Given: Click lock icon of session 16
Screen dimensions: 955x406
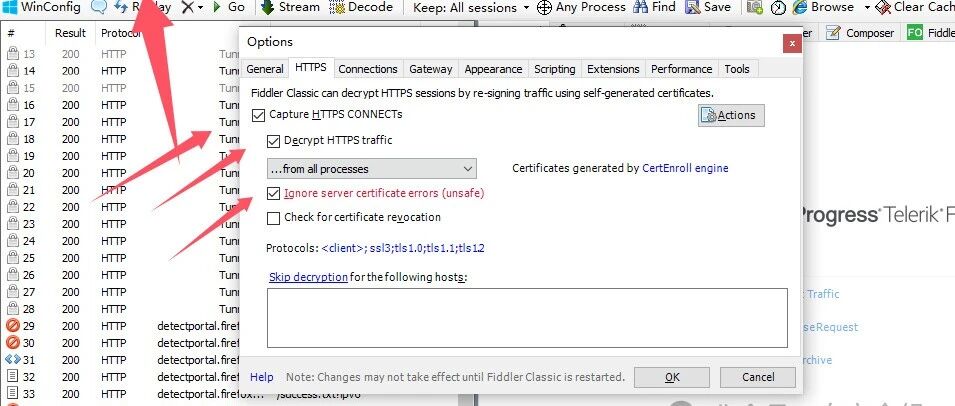Looking at the screenshot, I should (12, 105).
